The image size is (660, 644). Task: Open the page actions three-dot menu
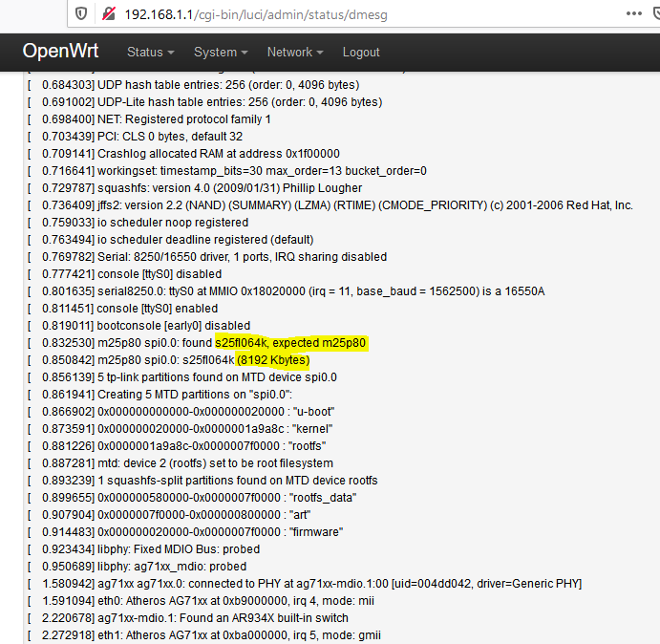[x=633, y=14]
